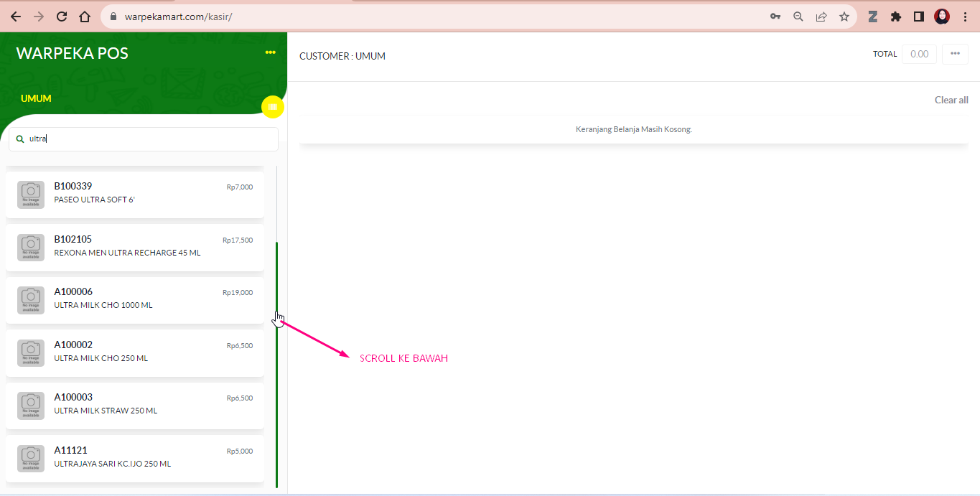Reload the warpekamart page

point(62,17)
